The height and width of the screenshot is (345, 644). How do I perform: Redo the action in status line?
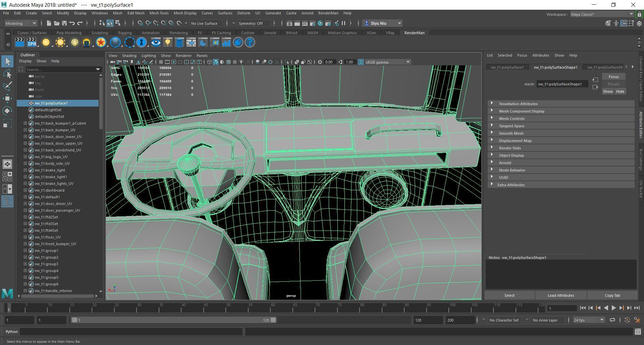(x=80, y=23)
